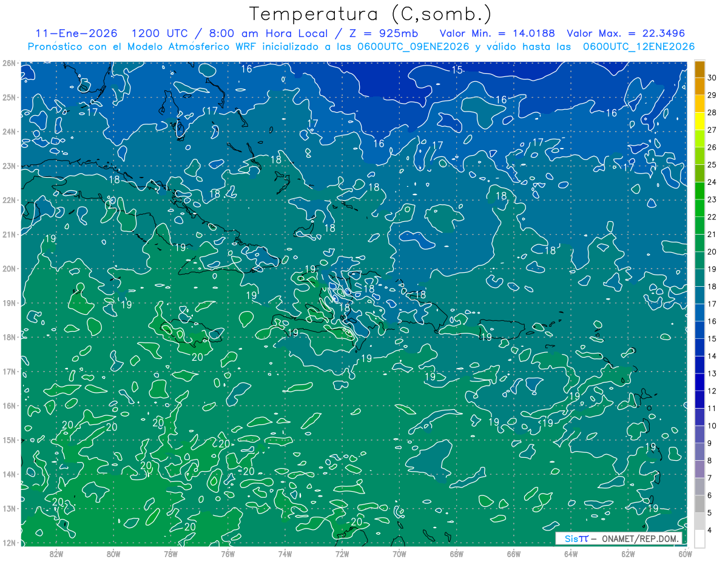The height and width of the screenshot is (562, 728).
Task: Click the '15N' latitude axis label
Action: click(9, 440)
